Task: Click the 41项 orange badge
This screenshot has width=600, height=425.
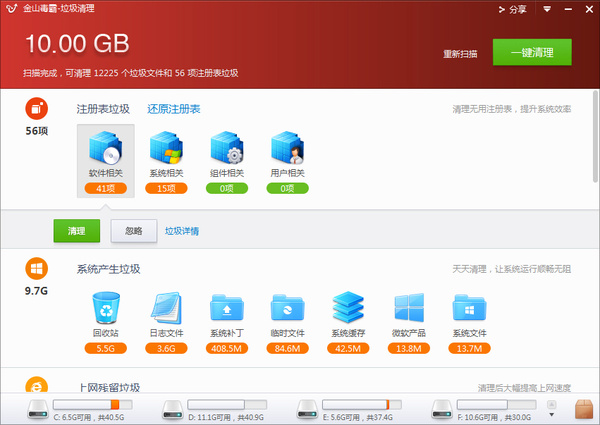Action: pyautogui.click(x=106, y=188)
